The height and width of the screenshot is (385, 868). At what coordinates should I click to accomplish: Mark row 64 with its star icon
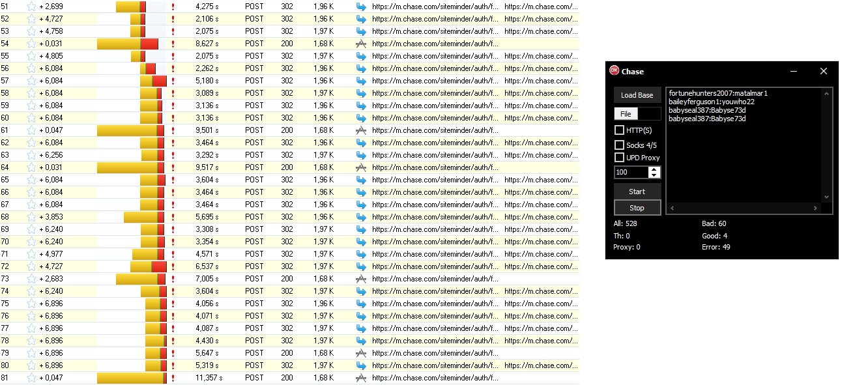31,167
